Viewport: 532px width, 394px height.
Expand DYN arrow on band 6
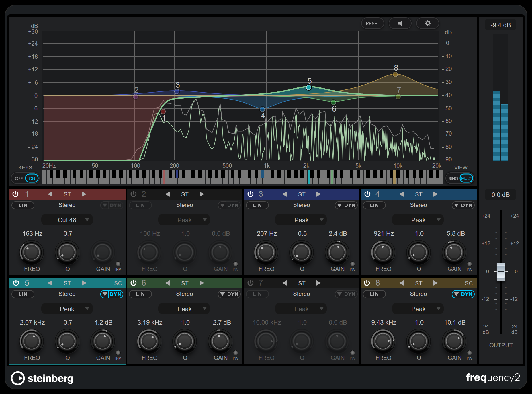[x=222, y=294]
